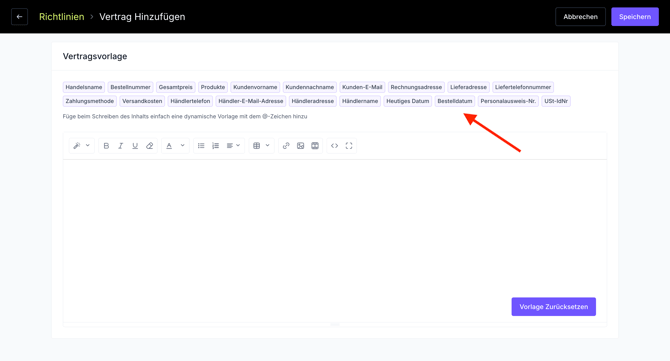Screen dimensions: 670x361
Task: Insert the Händlername tag
Action: [x=360, y=101]
